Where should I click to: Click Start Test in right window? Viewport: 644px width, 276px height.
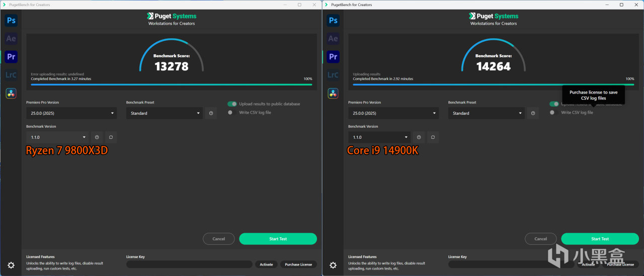pos(600,239)
